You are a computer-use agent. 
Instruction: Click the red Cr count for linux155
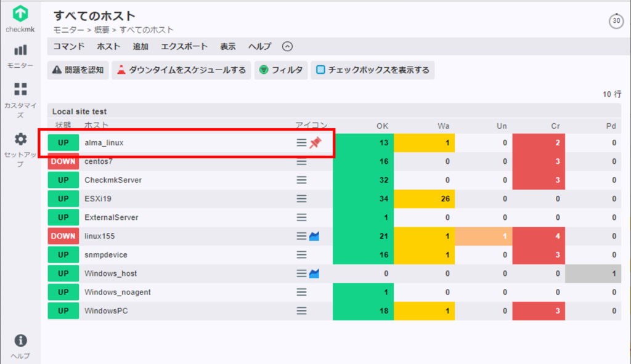539,236
